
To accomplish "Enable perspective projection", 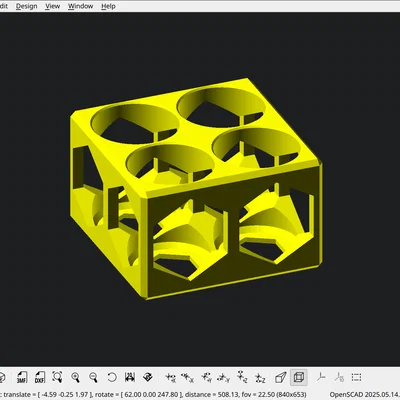I will [x=281, y=377].
